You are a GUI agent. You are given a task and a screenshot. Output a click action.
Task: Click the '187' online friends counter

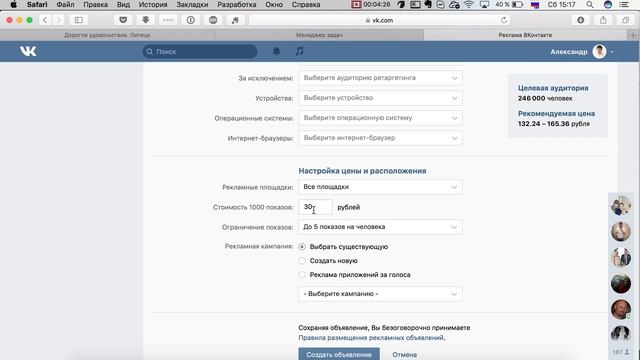620,352
